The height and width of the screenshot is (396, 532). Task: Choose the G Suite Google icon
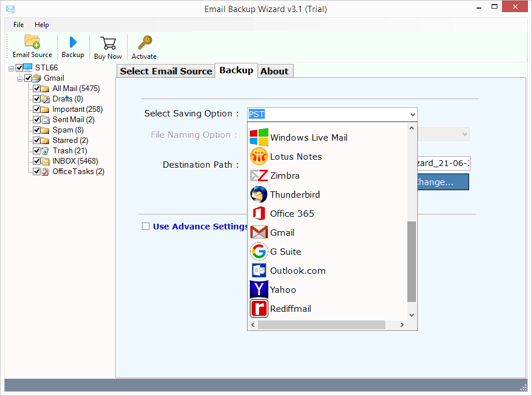259,251
